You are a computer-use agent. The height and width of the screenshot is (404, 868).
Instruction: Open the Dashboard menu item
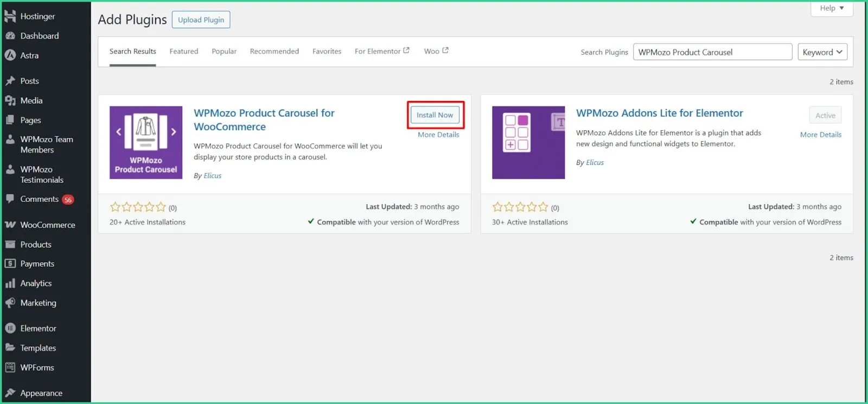(40, 36)
